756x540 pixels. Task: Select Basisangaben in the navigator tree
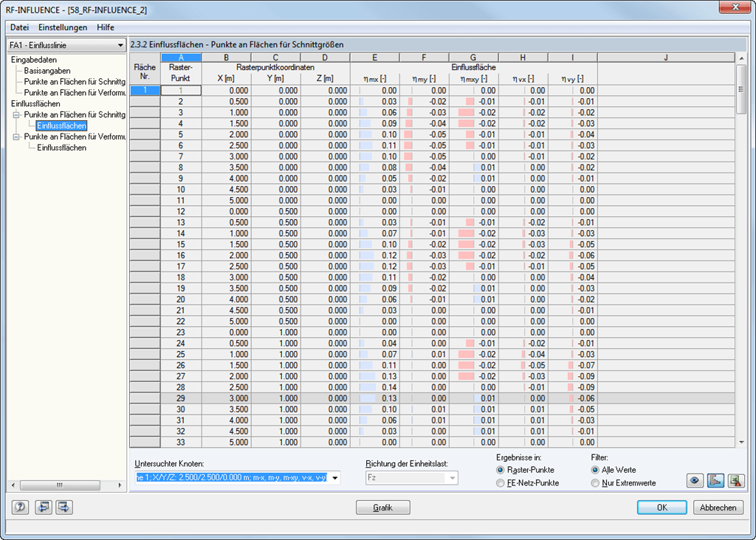point(47,71)
